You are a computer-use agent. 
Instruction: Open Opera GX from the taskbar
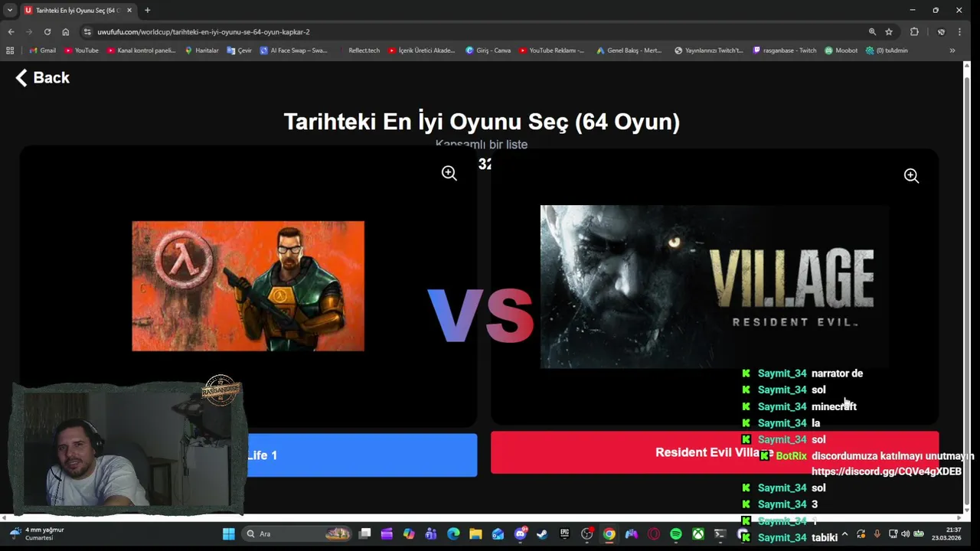coord(654,534)
